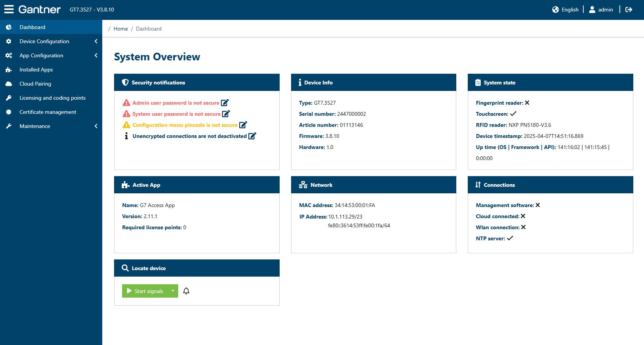
Task: Open Licensing and coding points
Action: (x=51, y=98)
